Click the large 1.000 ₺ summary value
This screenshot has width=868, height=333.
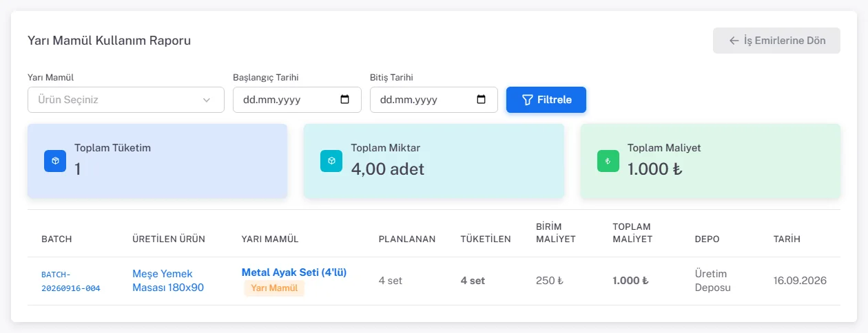click(x=655, y=169)
